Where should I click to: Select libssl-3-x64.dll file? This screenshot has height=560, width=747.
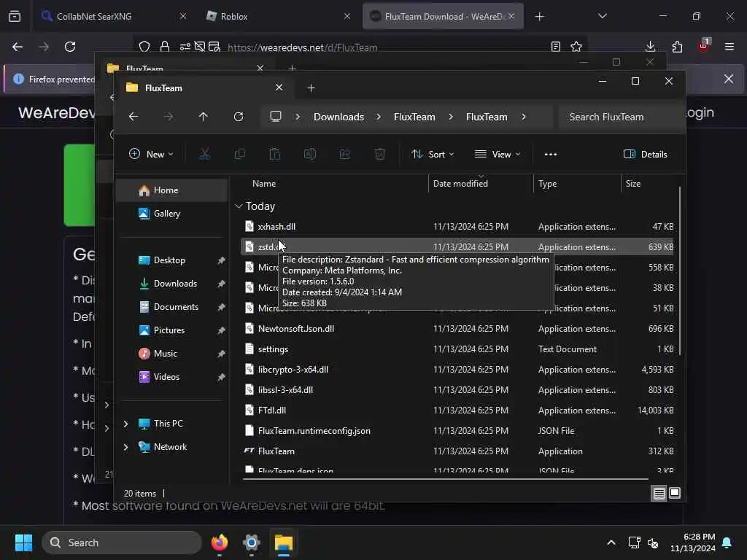[457, 390]
